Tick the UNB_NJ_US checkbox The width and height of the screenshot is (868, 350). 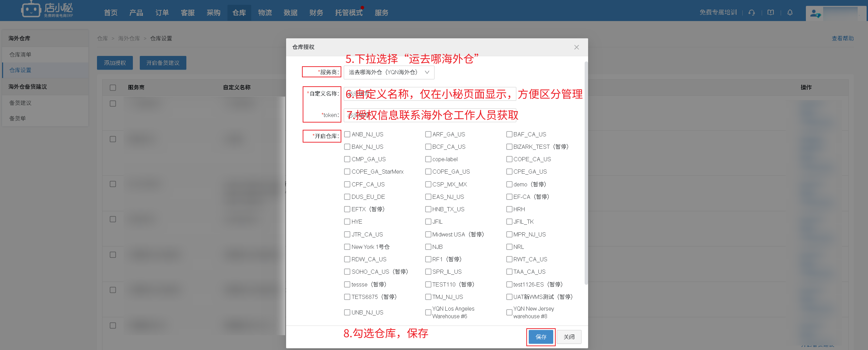(x=347, y=312)
